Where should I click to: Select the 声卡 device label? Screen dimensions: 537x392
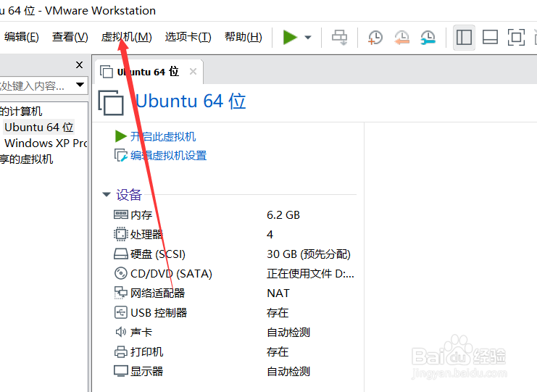141,332
